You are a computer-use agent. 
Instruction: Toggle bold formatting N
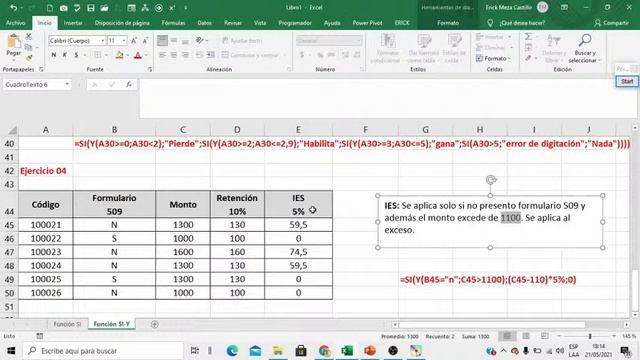coord(53,55)
